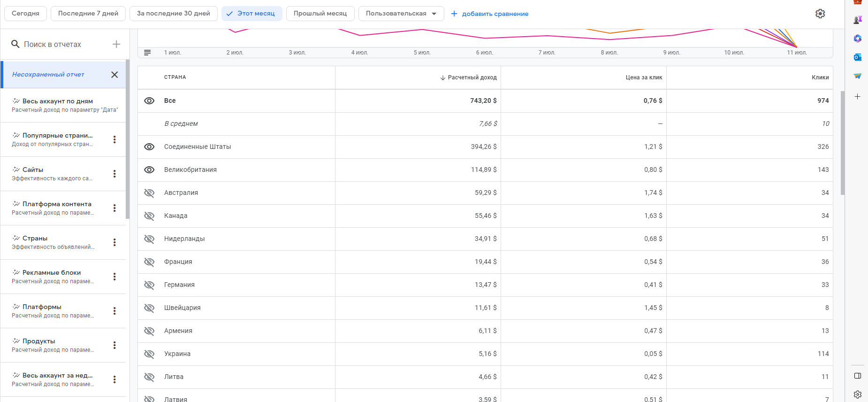Open Весь аккаунт по дням report
Image resolution: width=868 pixels, height=402 pixels.
(63, 105)
